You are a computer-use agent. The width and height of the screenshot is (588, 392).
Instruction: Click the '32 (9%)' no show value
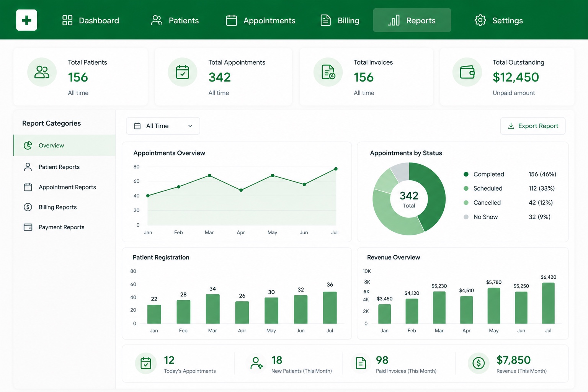539,217
